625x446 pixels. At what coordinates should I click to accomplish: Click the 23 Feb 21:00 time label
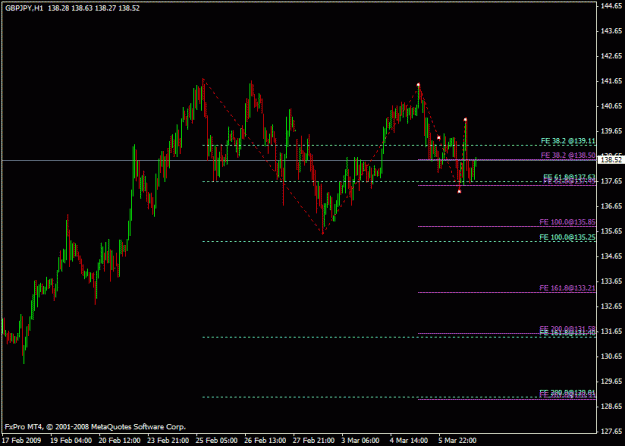pyautogui.click(x=168, y=440)
